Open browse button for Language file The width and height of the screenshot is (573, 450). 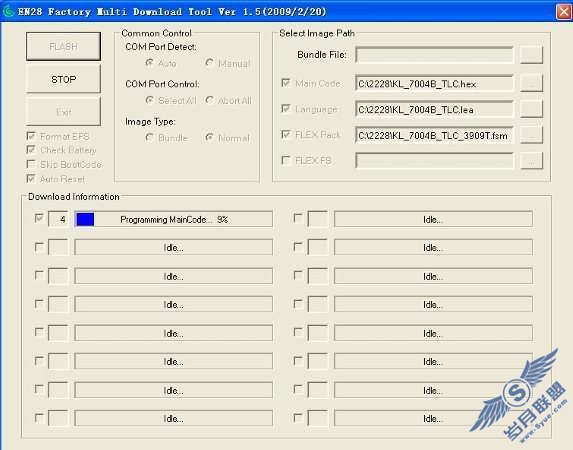coord(531,109)
